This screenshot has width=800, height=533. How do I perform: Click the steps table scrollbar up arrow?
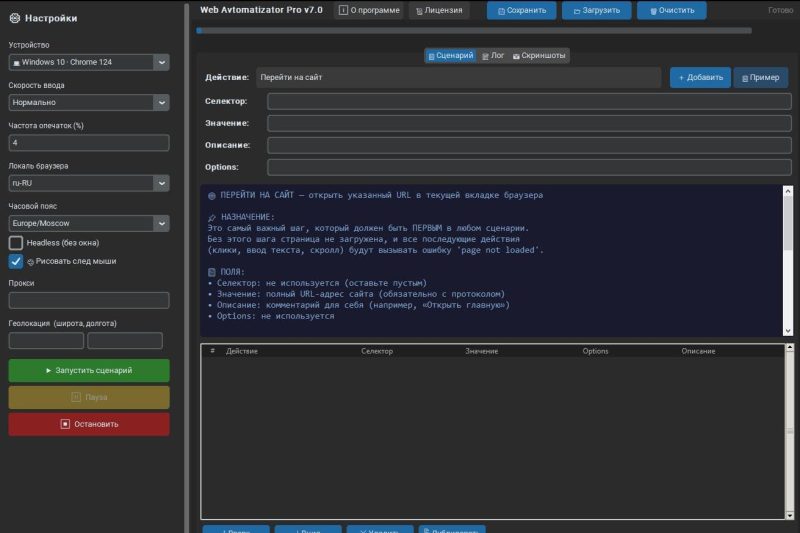pyautogui.click(x=790, y=348)
